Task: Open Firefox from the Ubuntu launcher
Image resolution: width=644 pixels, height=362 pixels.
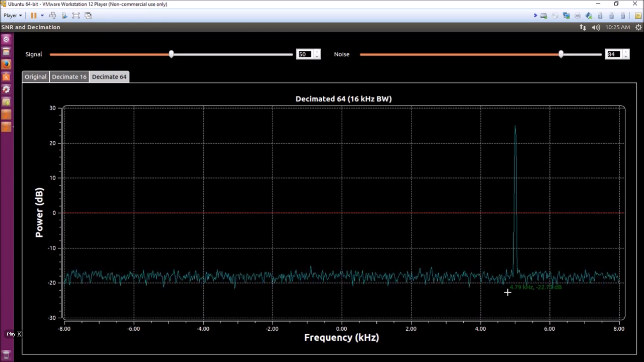Action: tap(6, 64)
